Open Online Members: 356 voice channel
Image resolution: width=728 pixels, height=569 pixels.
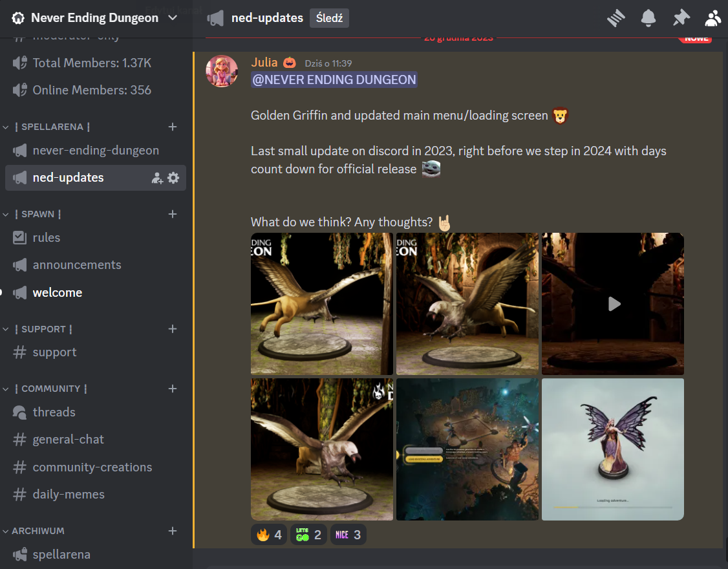pos(96,90)
